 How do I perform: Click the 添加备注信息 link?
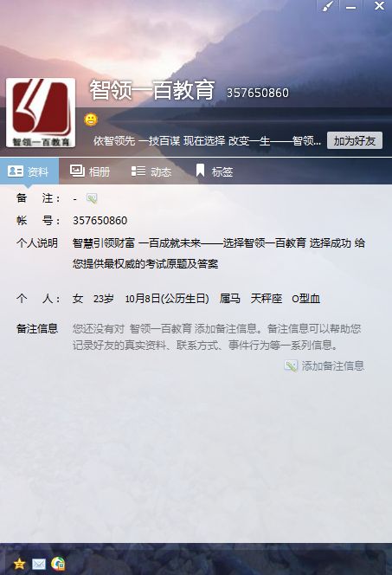pyautogui.click(x=332, y=365)
